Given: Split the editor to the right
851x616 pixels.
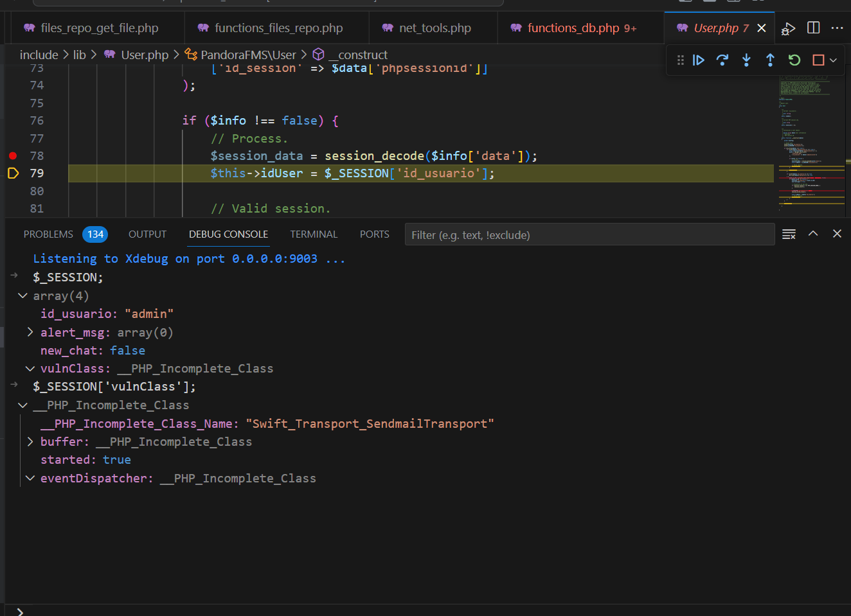Looking at the screenshot, I should coord(813,28).
